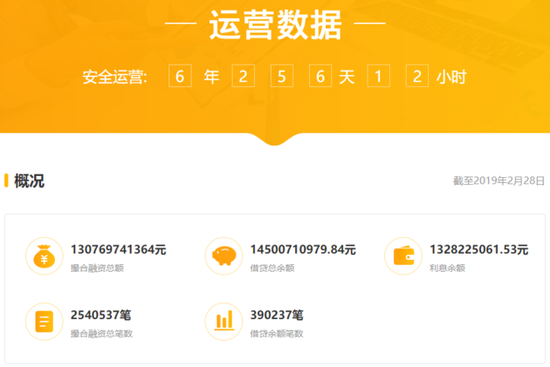Click the day digit box showing 5

pyautogui.click(x=282, y=76)
